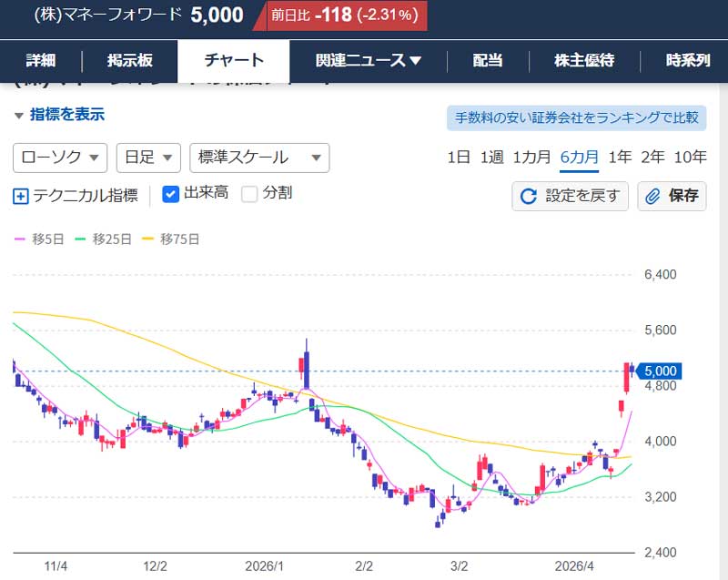The height and width of the screenshot is (580, 728).
Task: Open the 時系列 tab
Action: pyautogui.click(x=688, y=59)
